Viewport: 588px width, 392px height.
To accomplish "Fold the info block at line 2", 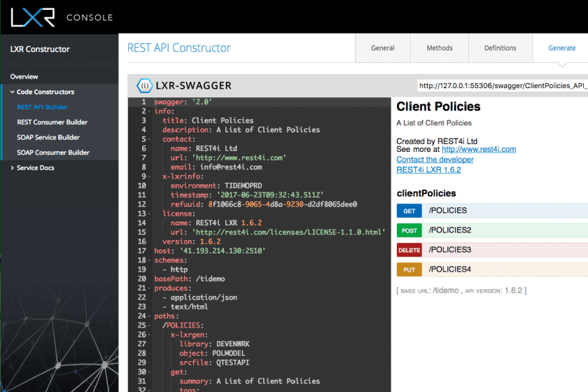I will 150,111.
